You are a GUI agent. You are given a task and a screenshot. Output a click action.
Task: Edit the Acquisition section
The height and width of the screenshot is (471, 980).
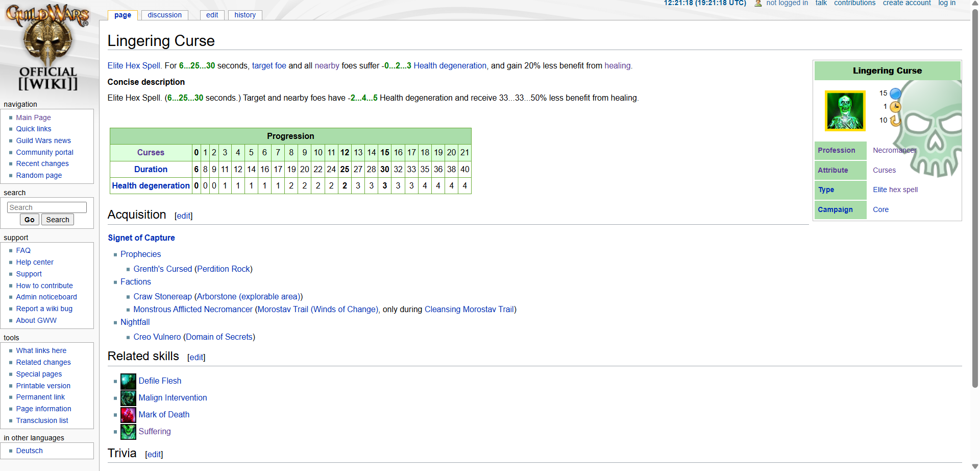(183, 216)
